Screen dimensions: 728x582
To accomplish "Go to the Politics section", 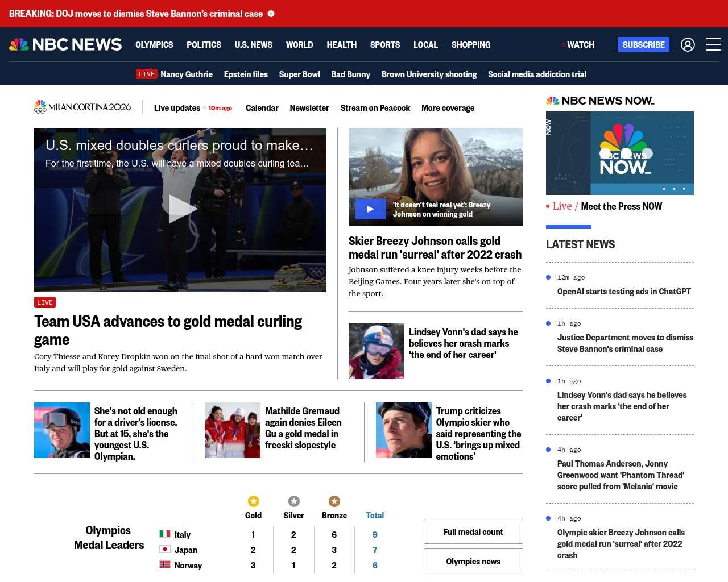I will click(204, 44).
